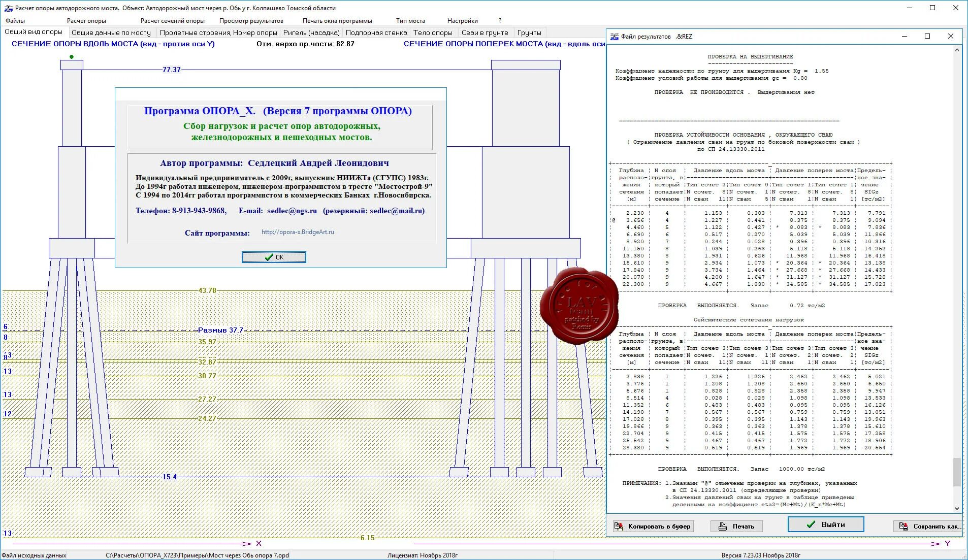Open the Настройки menu

tap(463, 21)
